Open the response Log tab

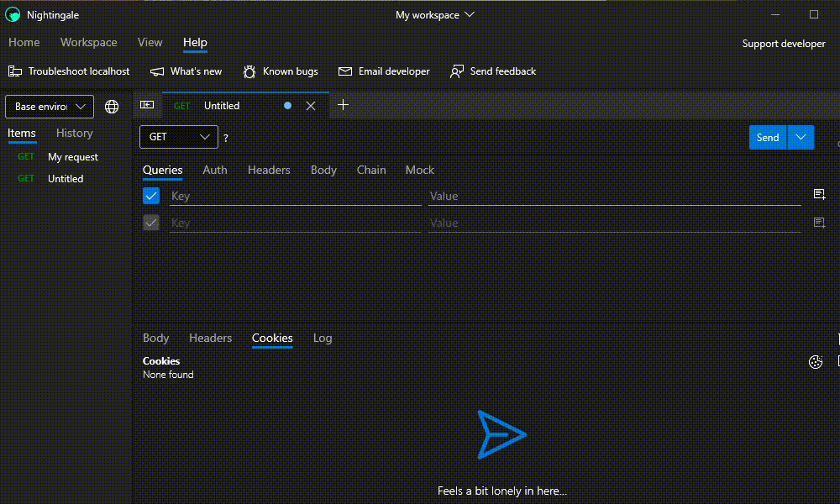click(x=323, y=338)
